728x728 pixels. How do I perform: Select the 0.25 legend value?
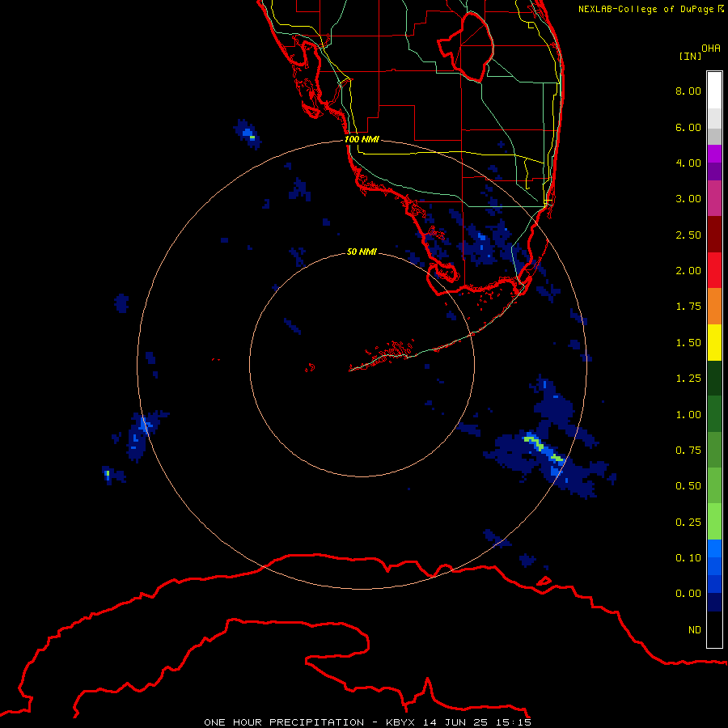point(688,523)
